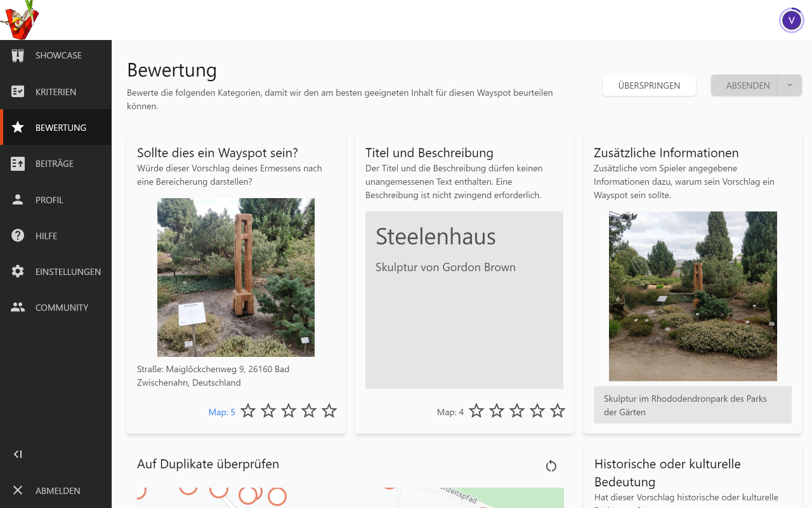
Task: Select the Bewertung menu item
Action: [60, 128]
